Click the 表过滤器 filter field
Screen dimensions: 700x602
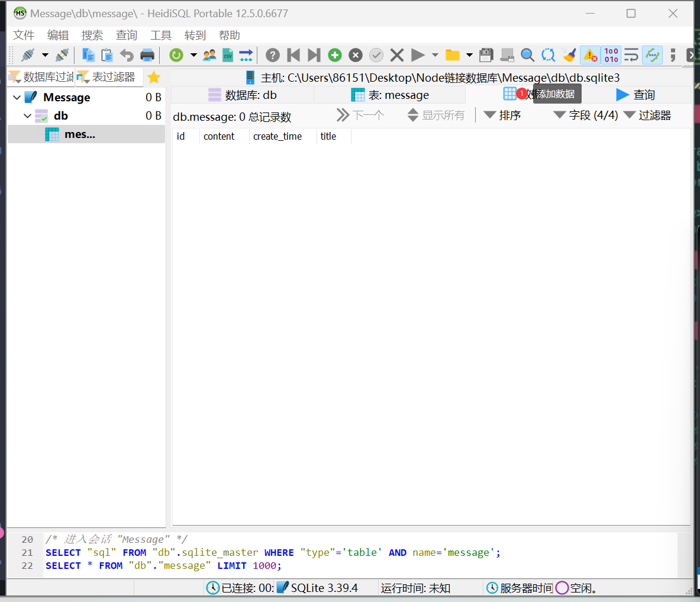click(x=109, y=78)
